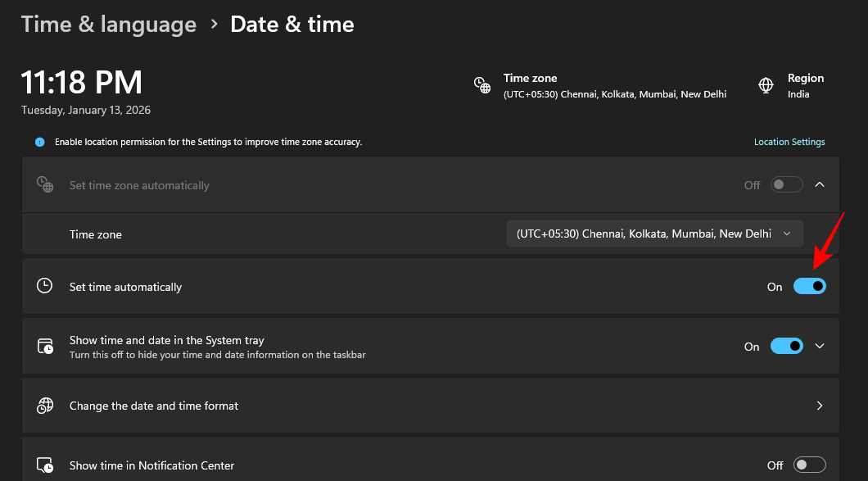The image size is (868, 481).
Task: Click the Region India header item
Action: click(805, 85)
